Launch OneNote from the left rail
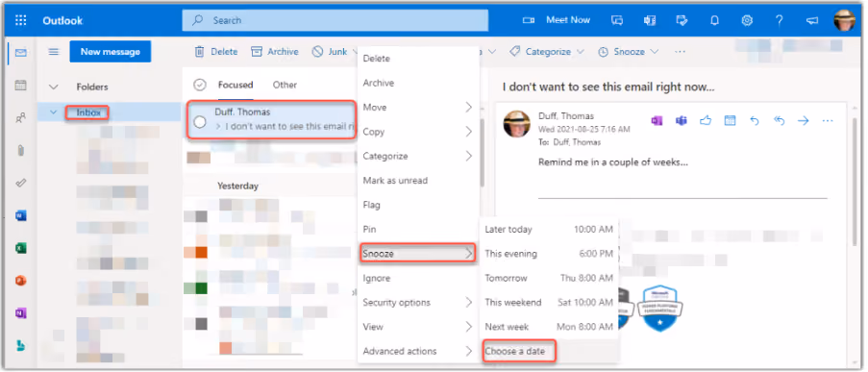868x372 pixels. 21,313
